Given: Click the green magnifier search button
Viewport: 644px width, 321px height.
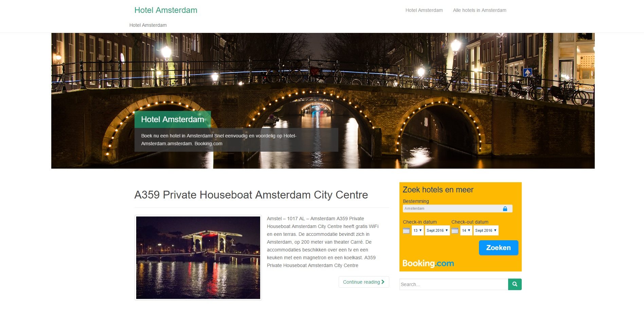Looking at the screenshot, I should pyautogui.click(x=515, y=284).
